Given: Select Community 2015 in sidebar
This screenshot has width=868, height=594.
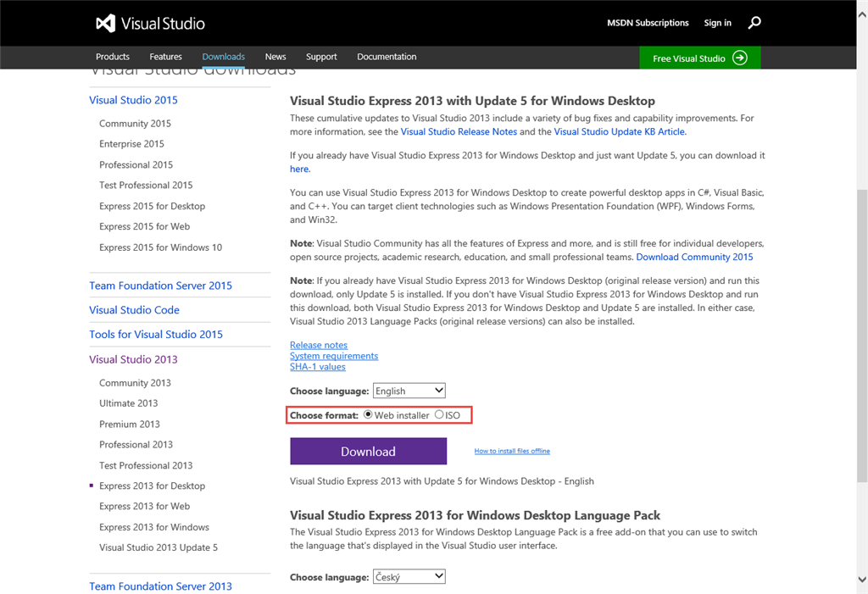Looking at the screenshot, I should pos(135,124).
